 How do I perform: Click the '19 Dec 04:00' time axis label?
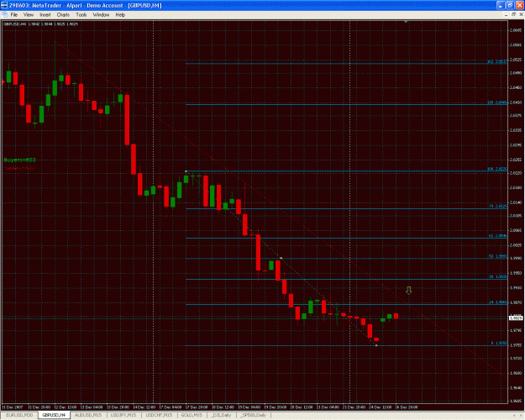pos(249,407)
